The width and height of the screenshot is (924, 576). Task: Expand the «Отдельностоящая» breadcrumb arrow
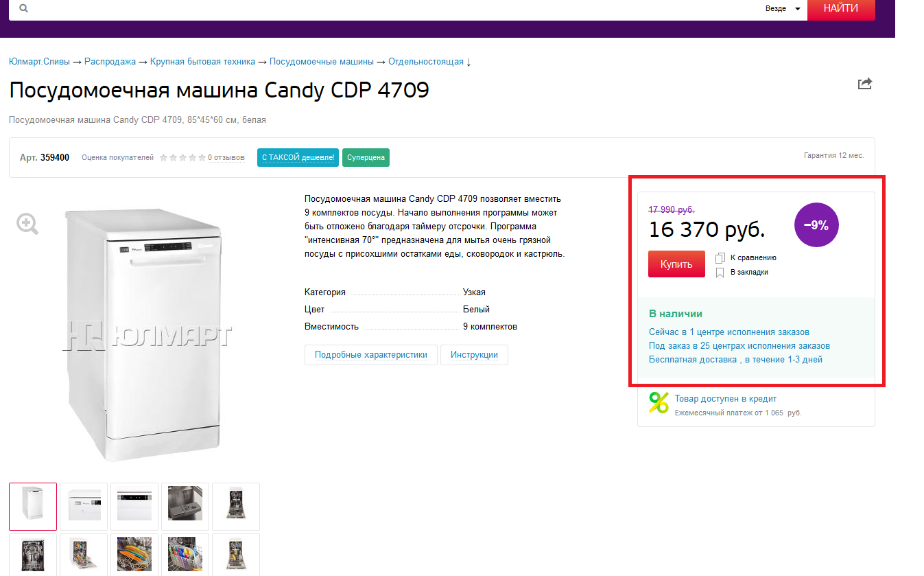469,62
